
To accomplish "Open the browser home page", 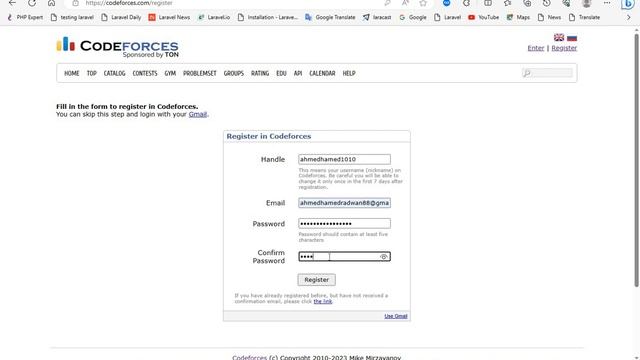I will pyautogui.click(x=51, y=3).
